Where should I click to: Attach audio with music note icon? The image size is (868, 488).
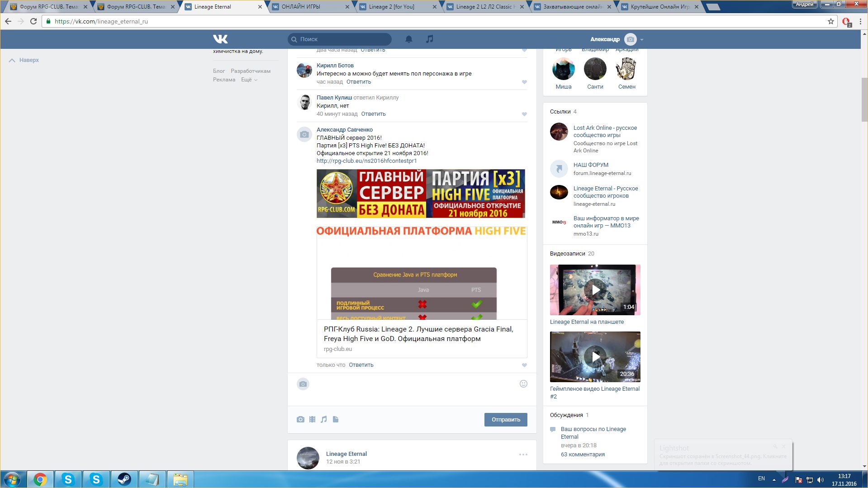(x=324, y=420)
